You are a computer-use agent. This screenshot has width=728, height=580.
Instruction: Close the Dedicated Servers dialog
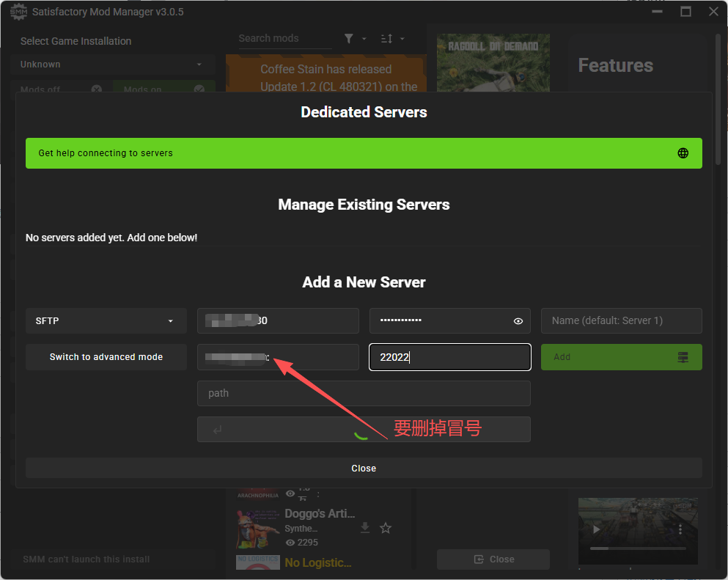(x=364, y=468)
